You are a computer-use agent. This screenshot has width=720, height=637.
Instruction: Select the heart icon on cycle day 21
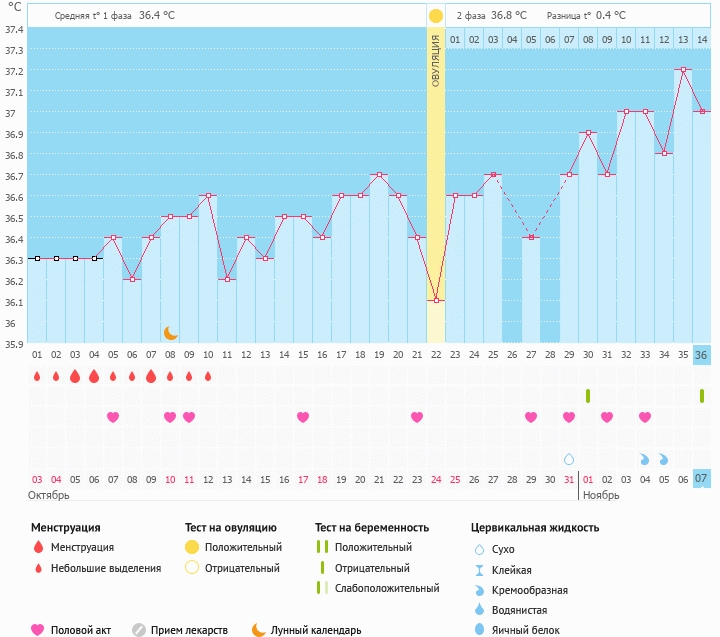(x=416, y=417)
